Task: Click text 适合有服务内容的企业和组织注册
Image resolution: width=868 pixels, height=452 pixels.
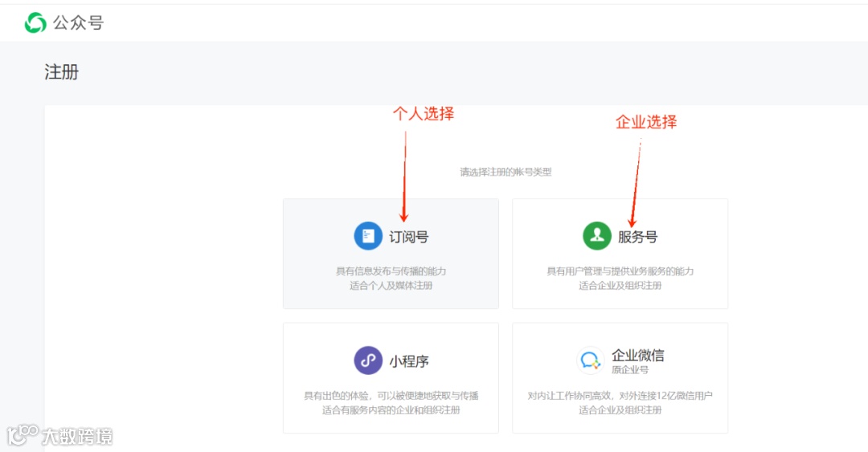Action: point(391,410)
